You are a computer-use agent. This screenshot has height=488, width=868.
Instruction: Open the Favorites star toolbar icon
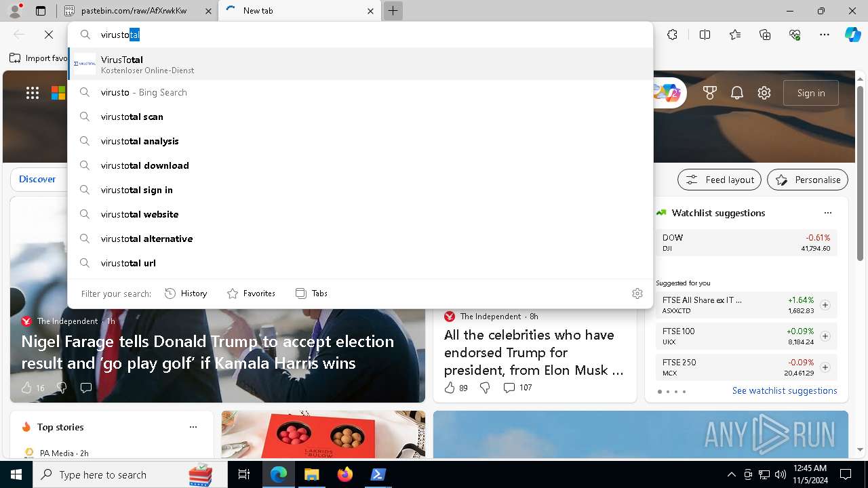[x=735, y=35]
